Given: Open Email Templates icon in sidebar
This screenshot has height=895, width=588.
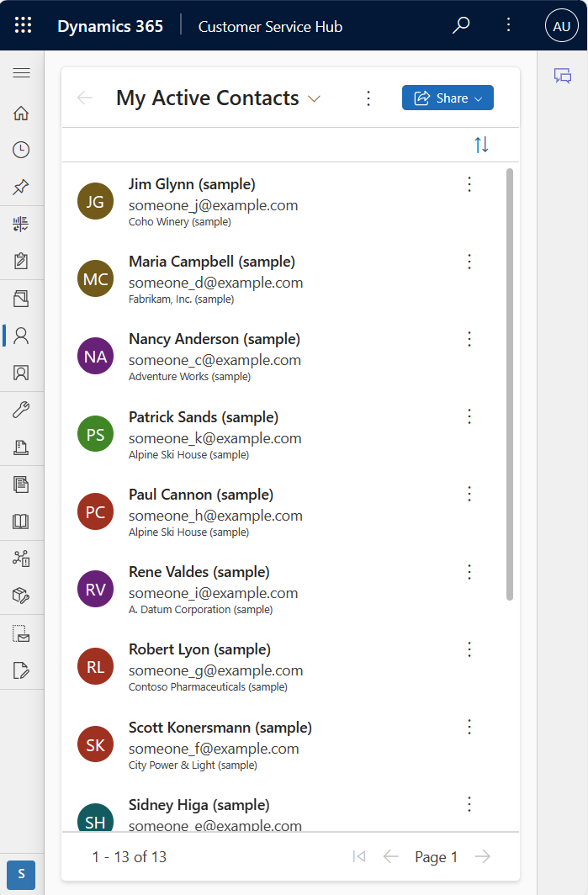Looking at the screenshot, I should pyautogui.click(x=21, y=633).
